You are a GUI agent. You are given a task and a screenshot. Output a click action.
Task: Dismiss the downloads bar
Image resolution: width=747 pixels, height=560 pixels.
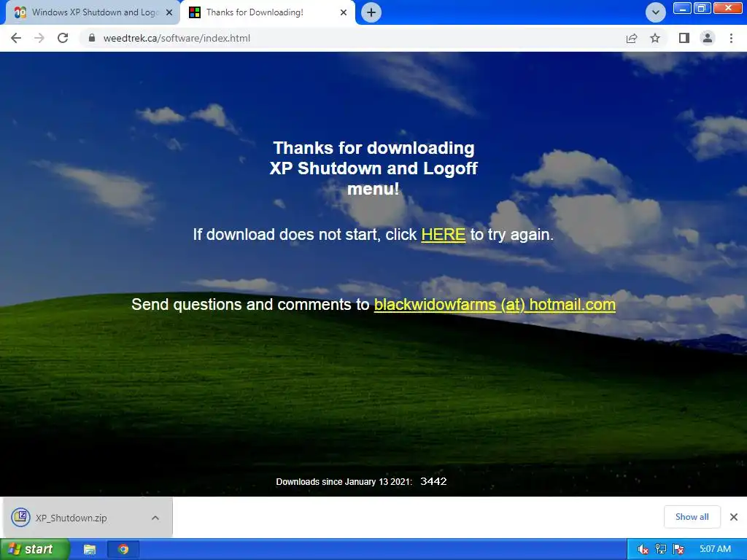click(x=734, y=517)
